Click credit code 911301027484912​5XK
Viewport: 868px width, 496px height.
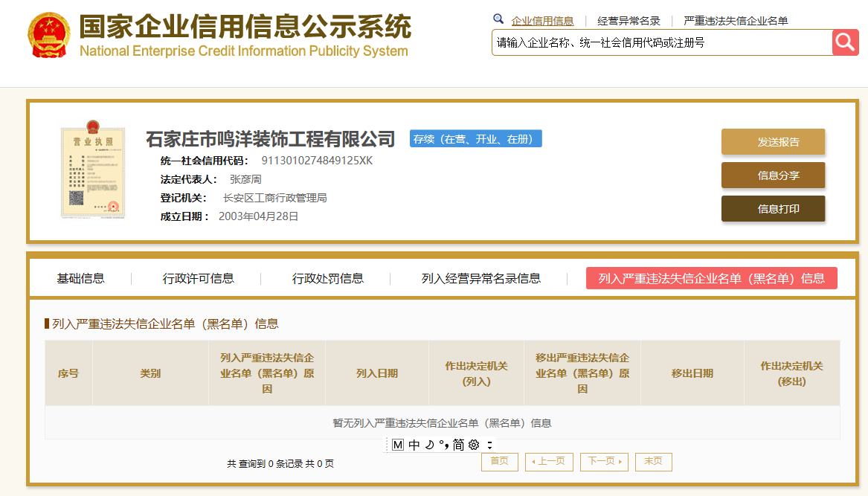click(x=317, y=161)
